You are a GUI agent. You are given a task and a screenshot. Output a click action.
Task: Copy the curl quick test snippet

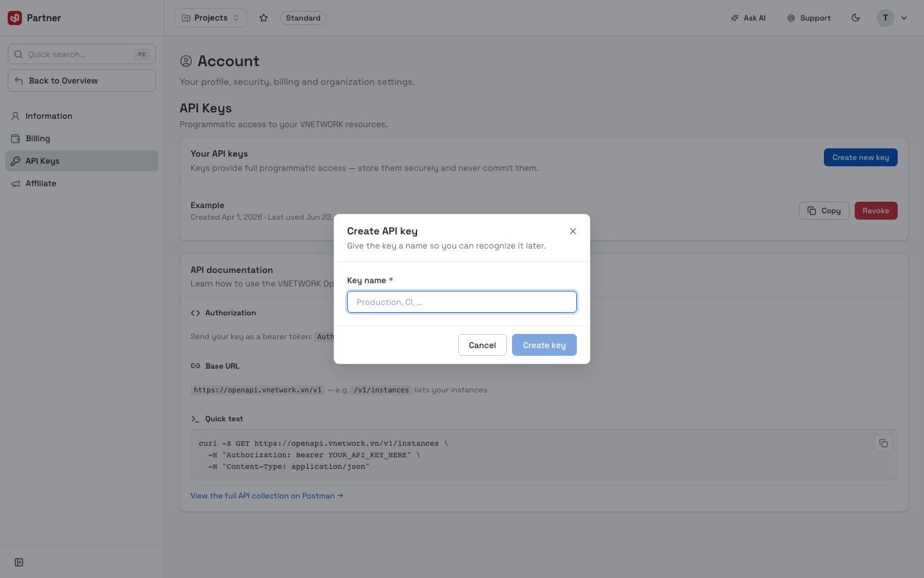point(884,443)
